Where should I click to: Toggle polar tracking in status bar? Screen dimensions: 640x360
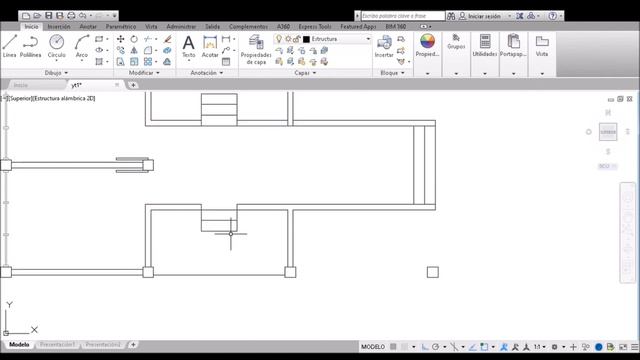(x=436, y=347)
